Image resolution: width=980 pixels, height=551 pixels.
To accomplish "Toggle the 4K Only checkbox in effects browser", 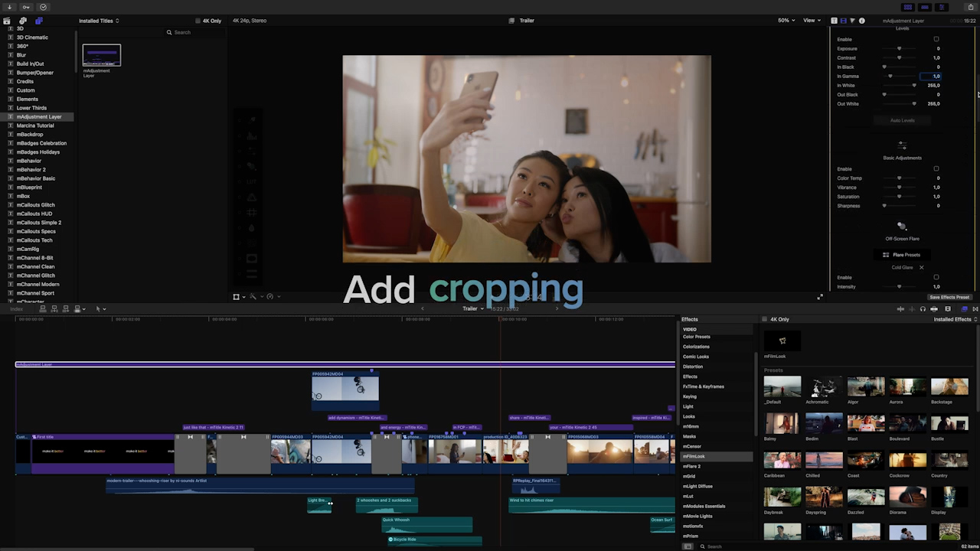I will [764, 319].
